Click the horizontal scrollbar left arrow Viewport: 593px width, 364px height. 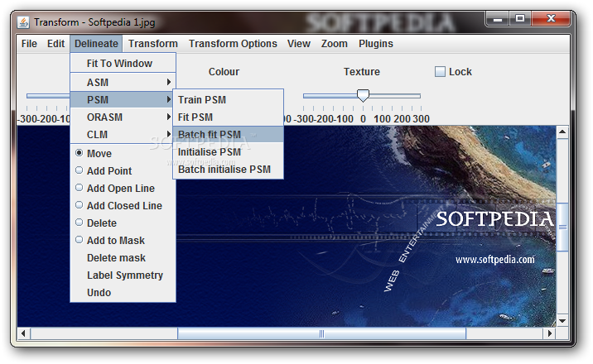(23, 333)
